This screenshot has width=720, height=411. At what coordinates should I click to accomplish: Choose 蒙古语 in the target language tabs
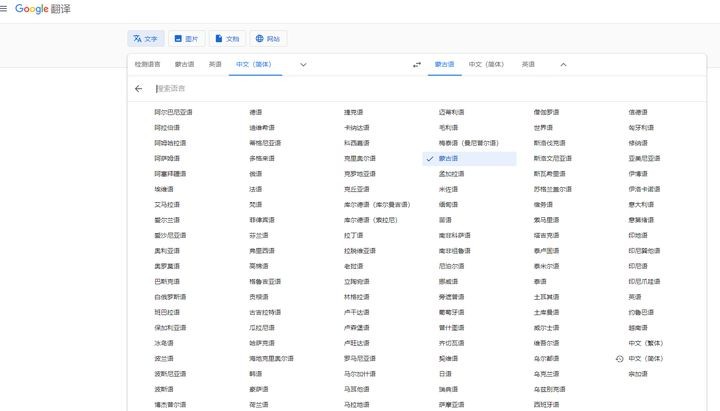pos(444,64)
